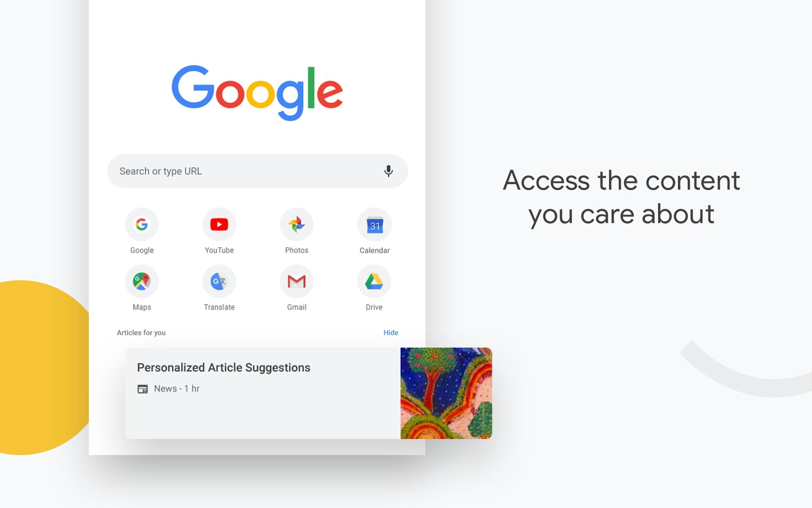Open Google Maps shortcut

coord(142,281)
